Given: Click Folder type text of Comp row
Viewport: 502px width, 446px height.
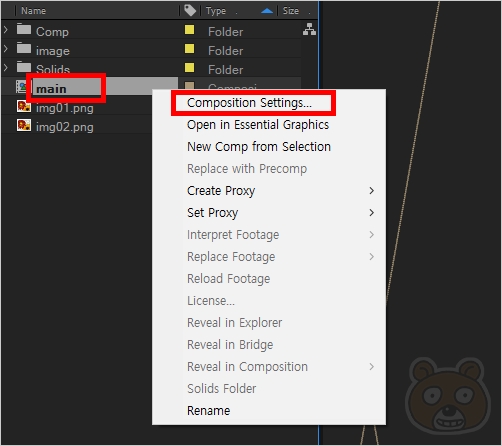Looking at the screenshot, I should coord(225,32).
